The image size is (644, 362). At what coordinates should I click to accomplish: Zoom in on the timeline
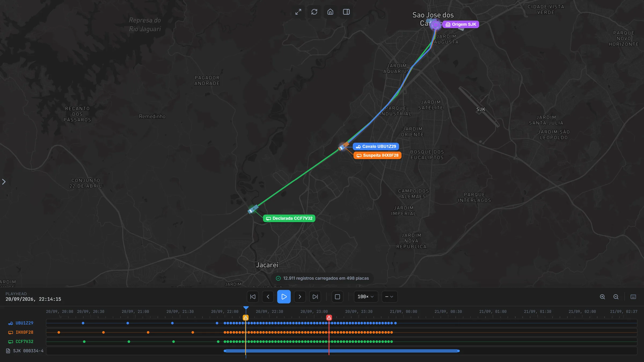click(x=602, y=297)
